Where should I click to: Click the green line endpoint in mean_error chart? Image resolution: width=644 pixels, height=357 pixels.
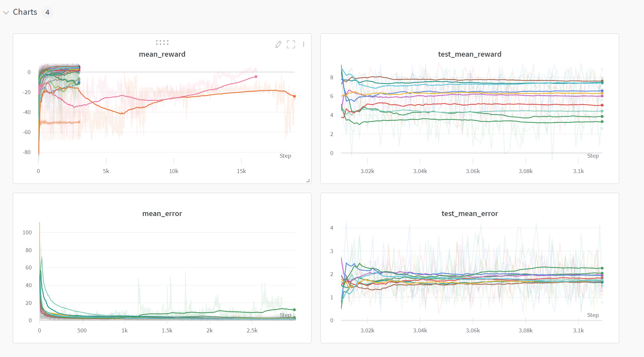[x=294, y=310]
